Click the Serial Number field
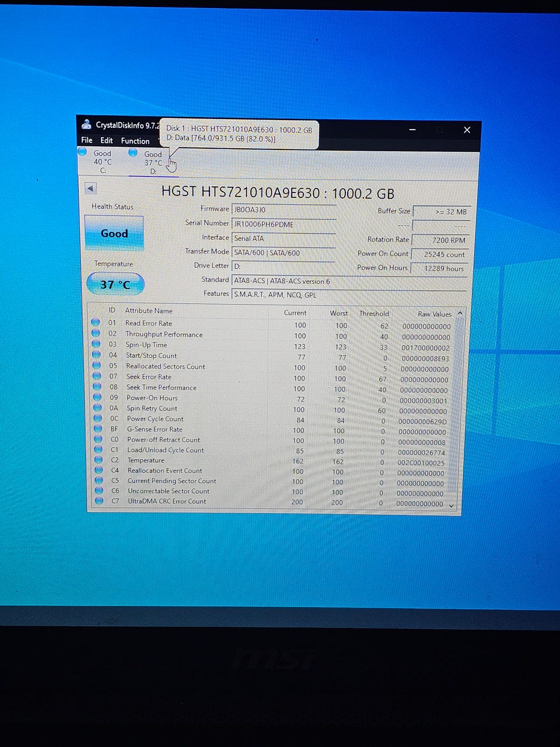This screenshot has width=560, height=747. click(283, 224)
